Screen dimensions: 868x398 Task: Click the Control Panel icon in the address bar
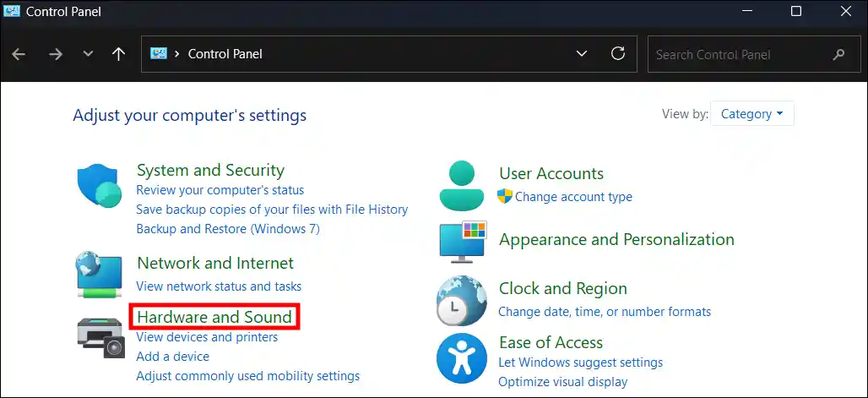(x=159, y=54)
